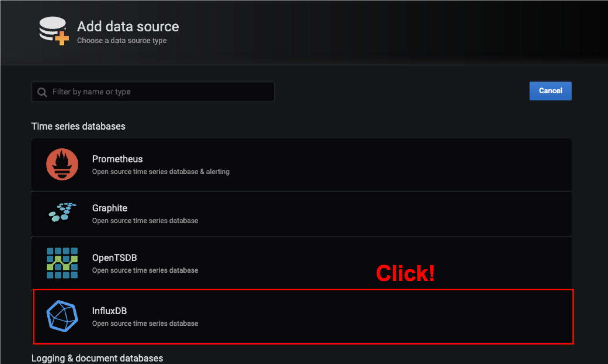Select the InfluxDB data source title
This screenshot has height=364, width=608.
(109, 311)
